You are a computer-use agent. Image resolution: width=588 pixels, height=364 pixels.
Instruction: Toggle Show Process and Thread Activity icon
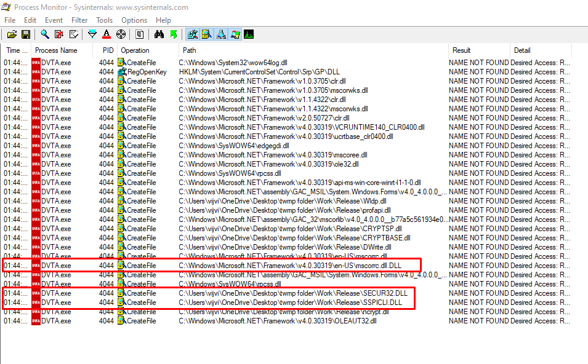click(x=235, y=35)
